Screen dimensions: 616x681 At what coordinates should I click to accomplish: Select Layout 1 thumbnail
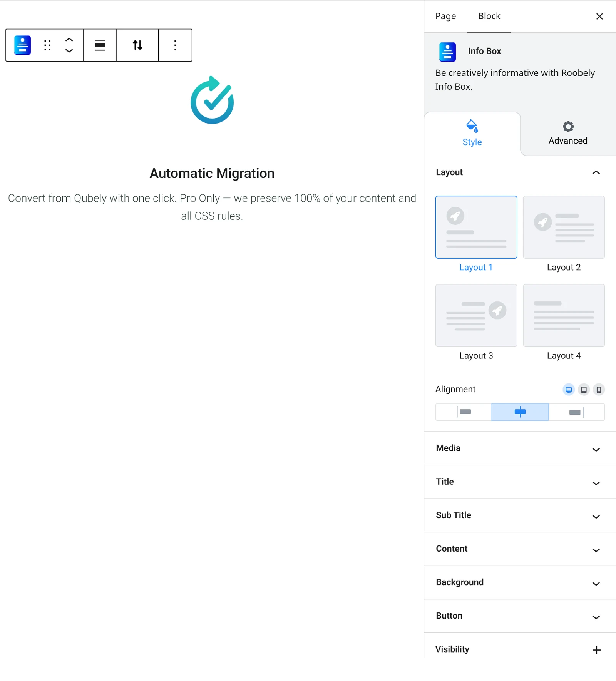click(x=476, y=227)
